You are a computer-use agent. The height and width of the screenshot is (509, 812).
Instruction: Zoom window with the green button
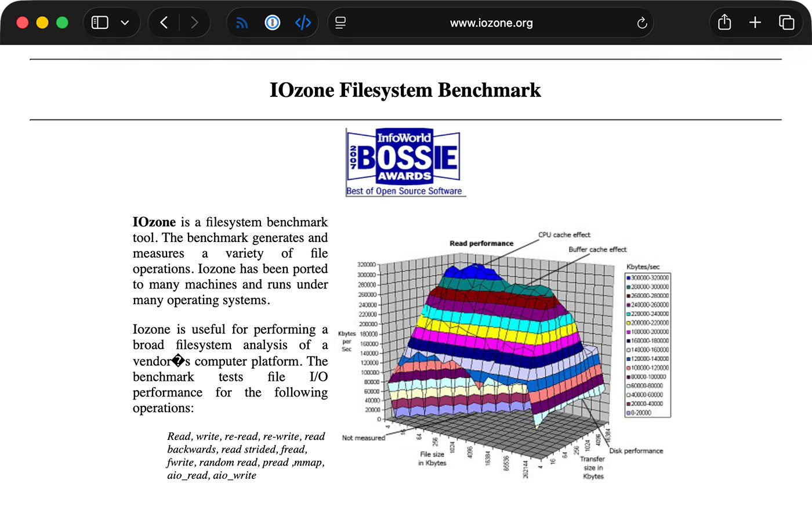click(x=62, y=23)
